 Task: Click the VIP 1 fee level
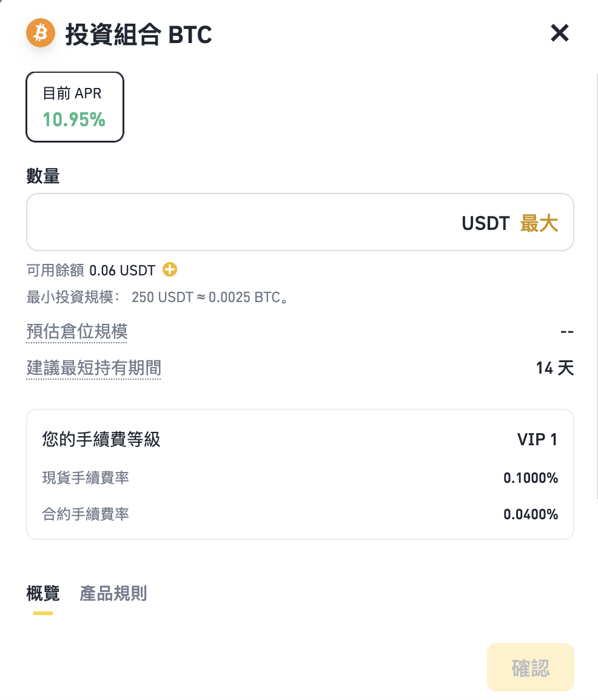(x=537, y=440)
